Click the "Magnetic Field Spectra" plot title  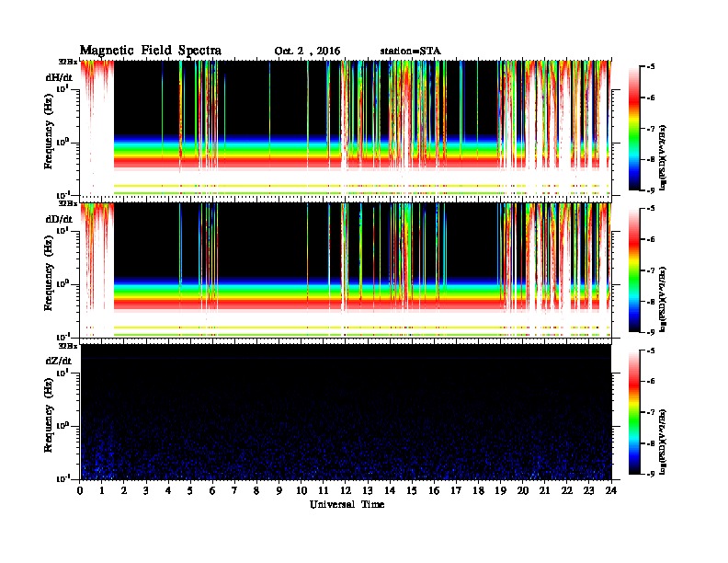pos(151,51)
